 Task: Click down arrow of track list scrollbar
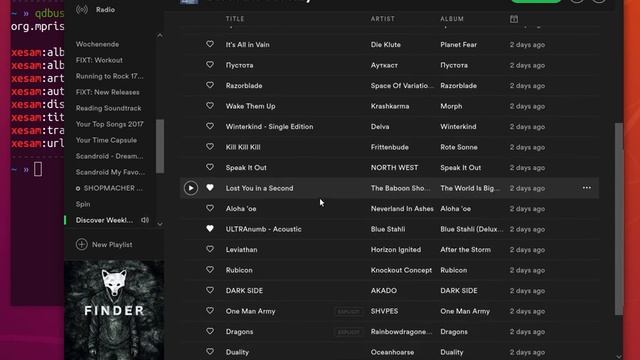coord(619,357)
